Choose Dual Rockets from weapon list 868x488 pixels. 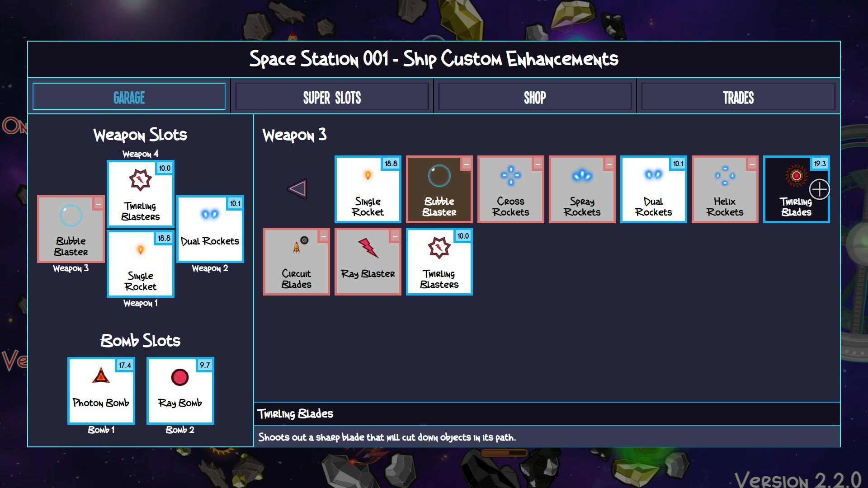(x=654, y=189)
